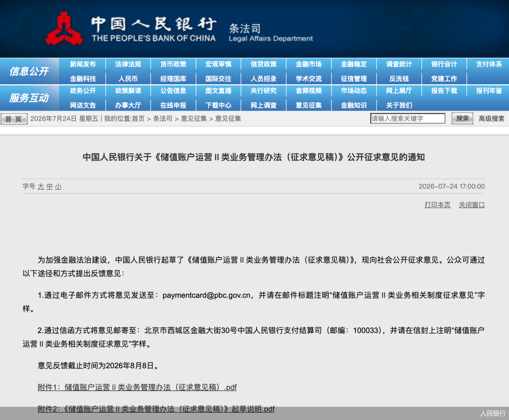Click 条法司 breadcrumb link
This screenshot has height=420, width=509.
(163, 119)
